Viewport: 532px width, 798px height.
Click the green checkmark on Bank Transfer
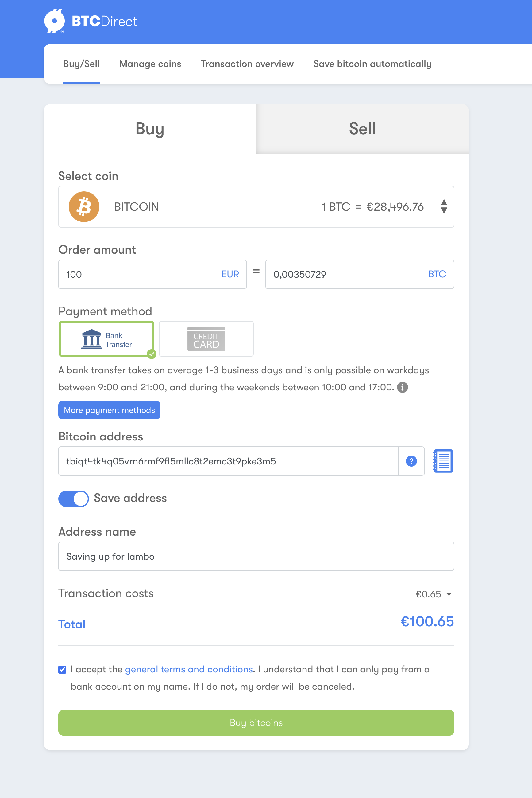[x=152, y=355]
